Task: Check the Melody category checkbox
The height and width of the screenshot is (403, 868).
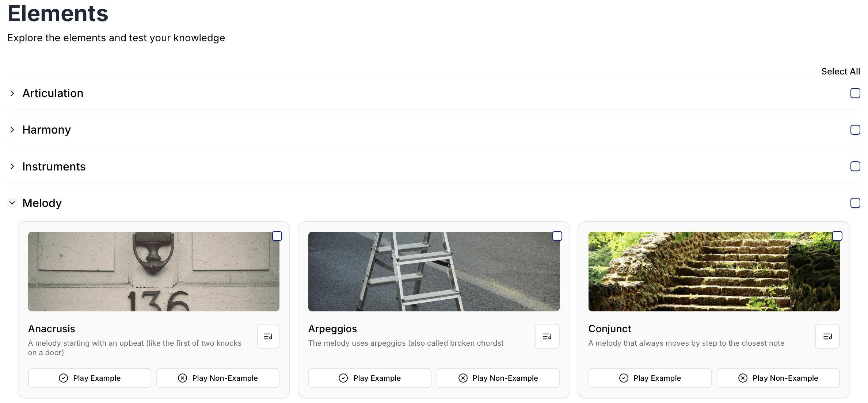Action: pos(855,203)
